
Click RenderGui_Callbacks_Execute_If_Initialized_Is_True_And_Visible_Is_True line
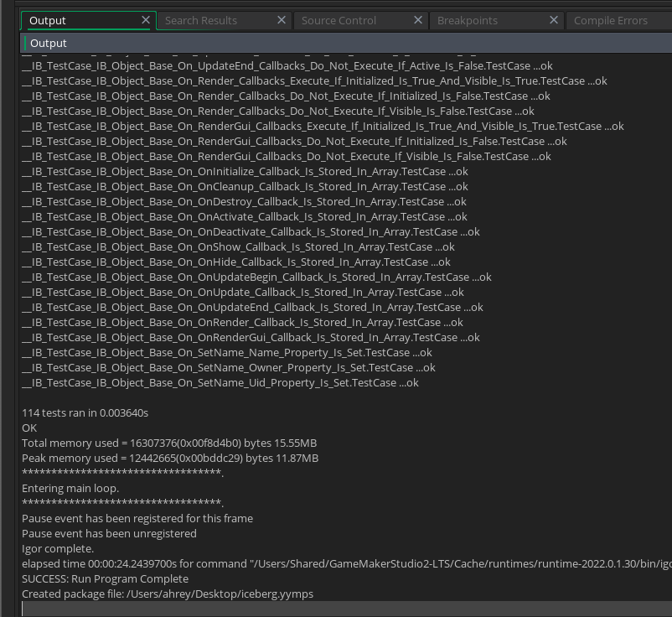(323, 126)
